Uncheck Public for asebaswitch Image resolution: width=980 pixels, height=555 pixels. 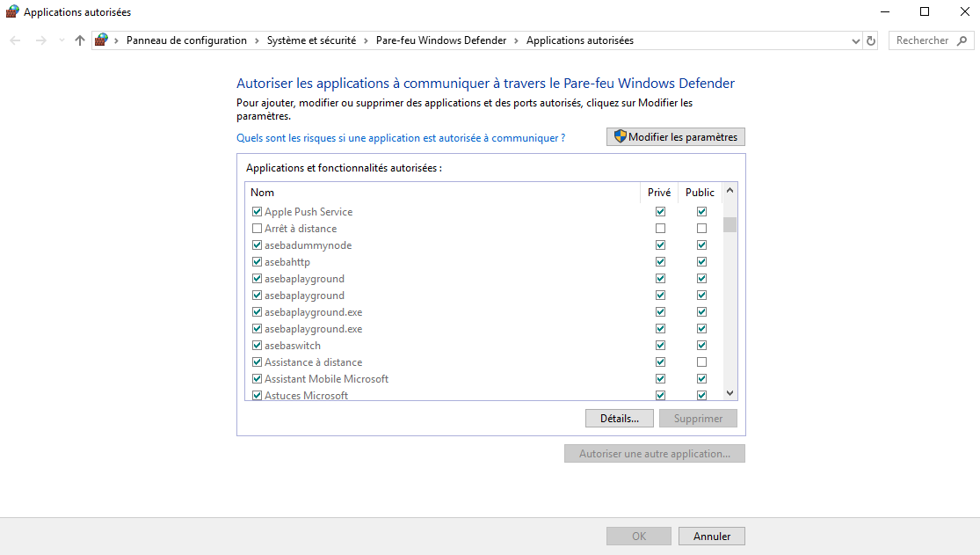tap(702, 346)
